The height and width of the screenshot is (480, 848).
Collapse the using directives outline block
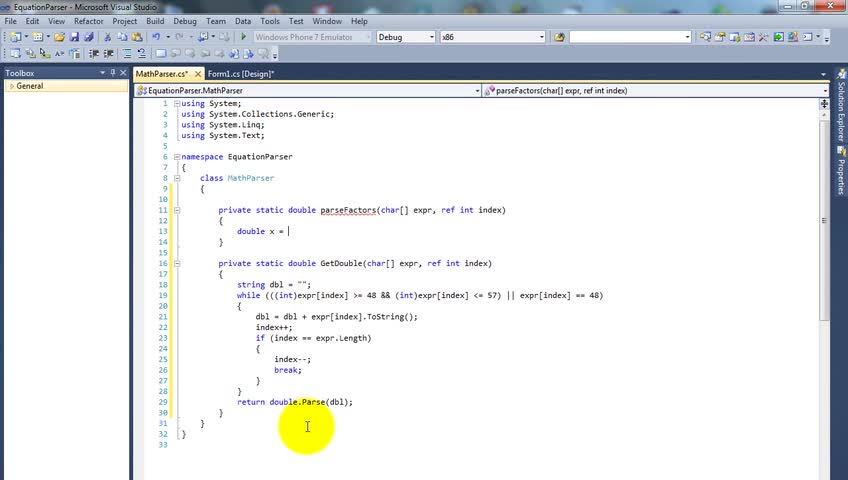click(177, 103)
